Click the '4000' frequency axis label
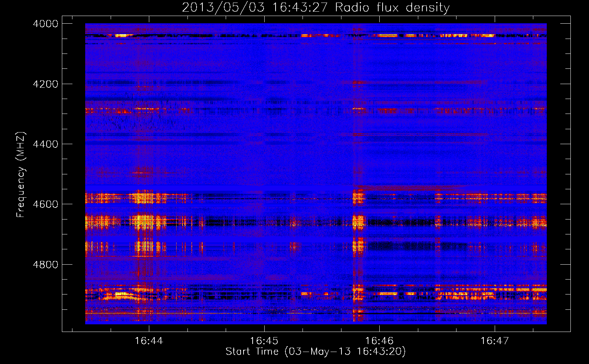 tap(46, 24)
